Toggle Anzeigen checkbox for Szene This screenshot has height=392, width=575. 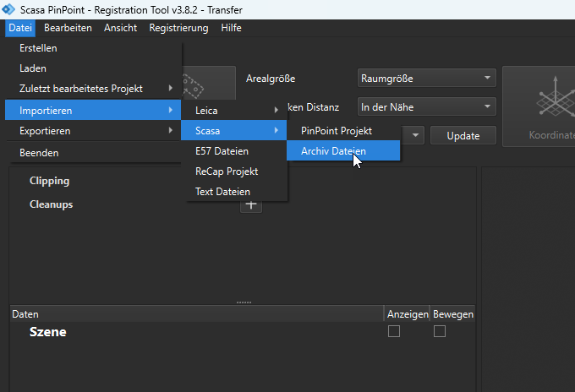(394, 331)
